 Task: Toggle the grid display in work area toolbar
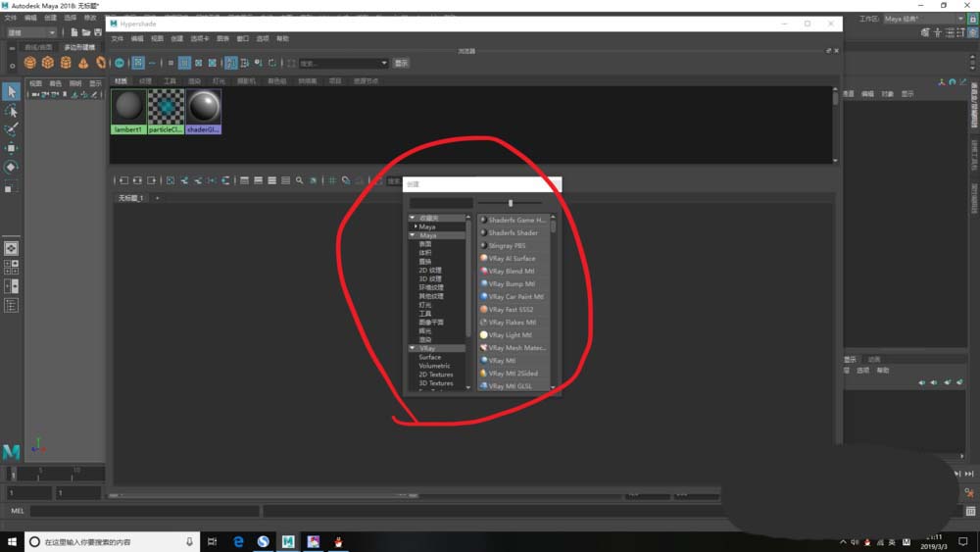(332, 180)
